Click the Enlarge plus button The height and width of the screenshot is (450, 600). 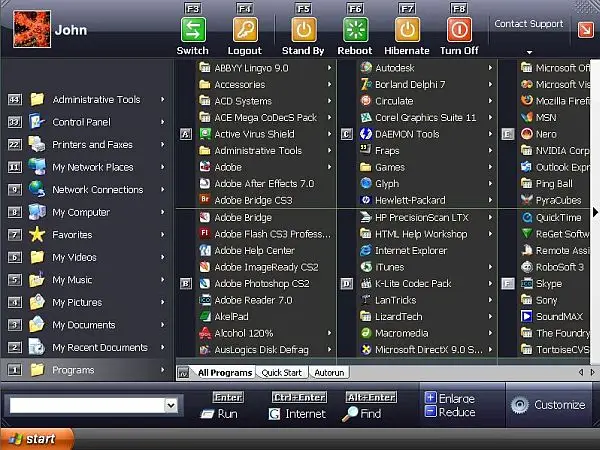[430, 398]
